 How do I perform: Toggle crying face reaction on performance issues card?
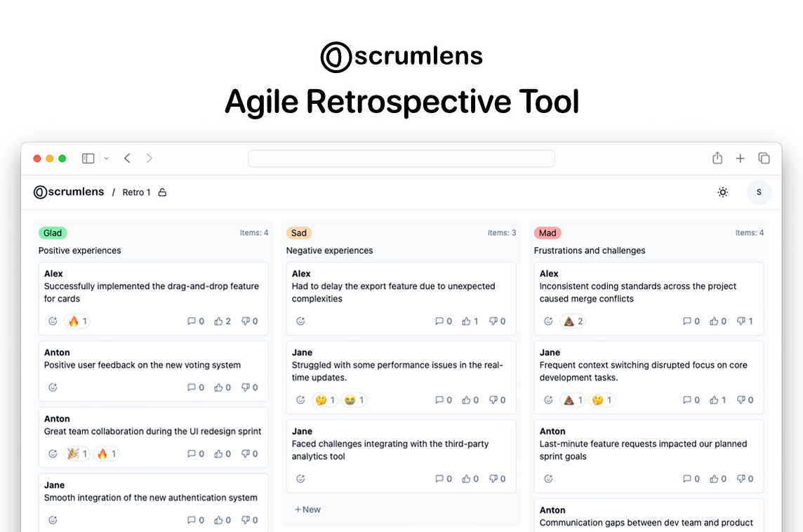coord(354,400)
